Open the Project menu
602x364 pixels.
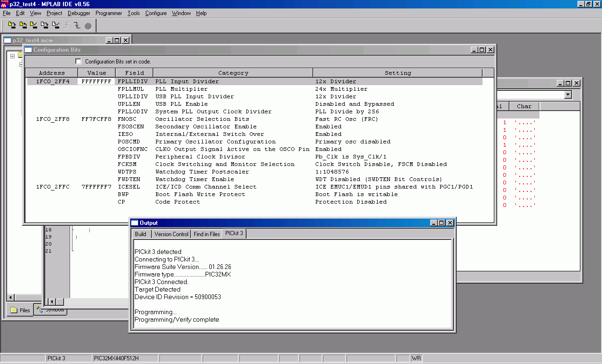pyautogui.click(x=55, y=13)
